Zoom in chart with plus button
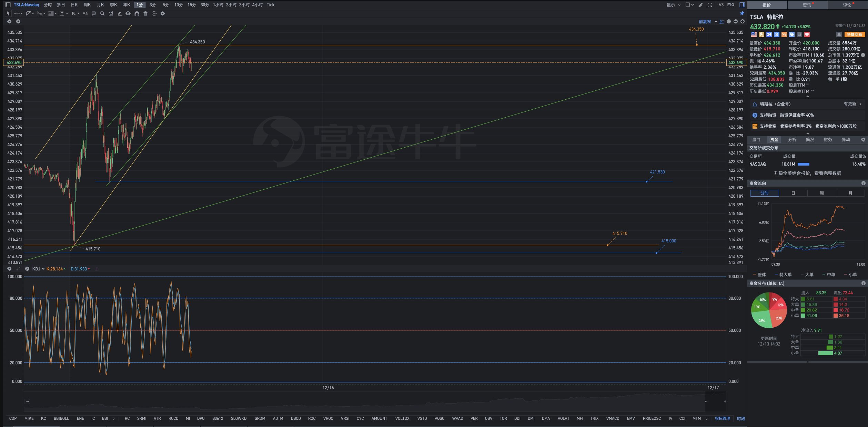 coord(743,21)
